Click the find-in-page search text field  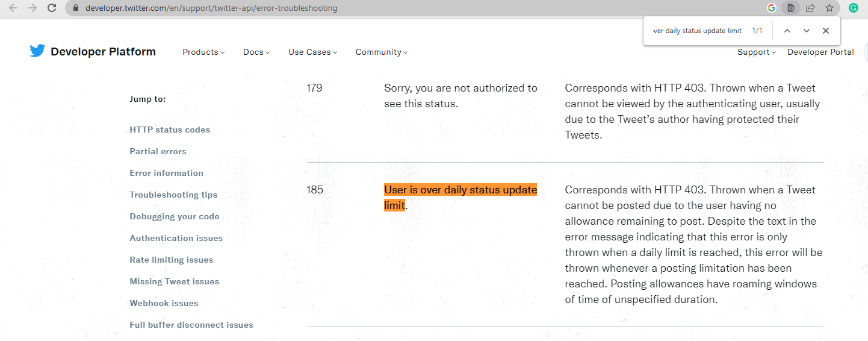697,31
